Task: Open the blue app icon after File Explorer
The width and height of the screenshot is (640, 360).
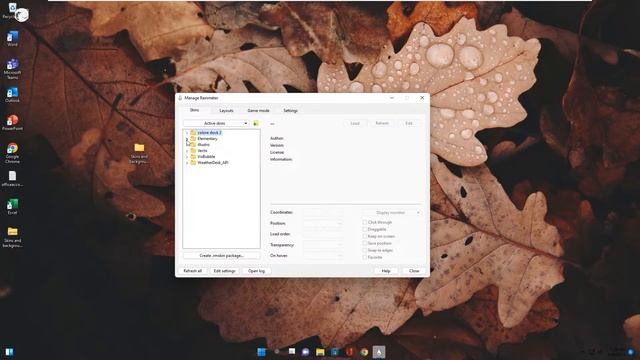Action: point(335,352)
